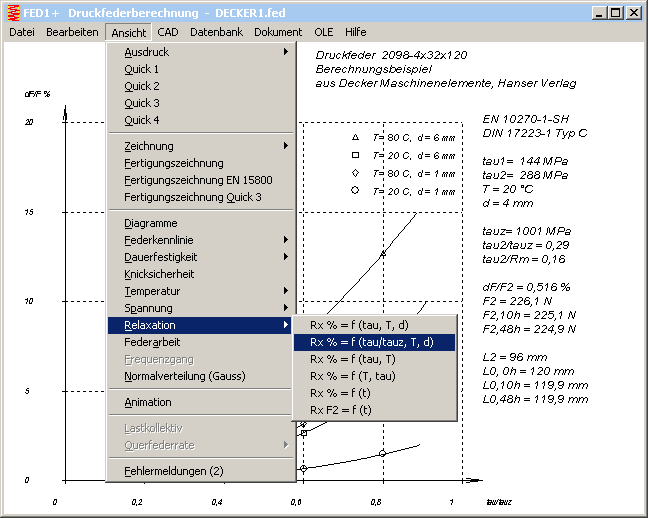The height and width of the screenshot is (518, 648).
Task: Open the Hilfe menu
Action: (x=356, y=32)
